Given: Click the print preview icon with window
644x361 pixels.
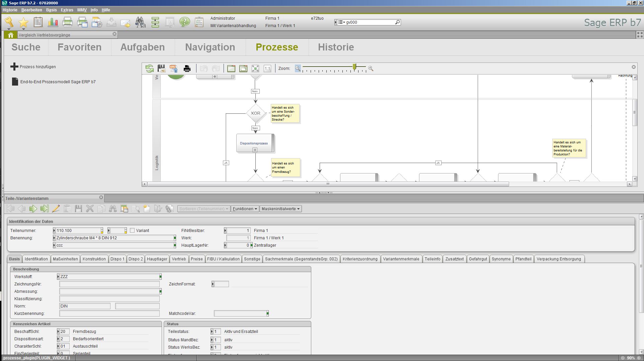Looking at the screenshot, I should tap(82, 22).
